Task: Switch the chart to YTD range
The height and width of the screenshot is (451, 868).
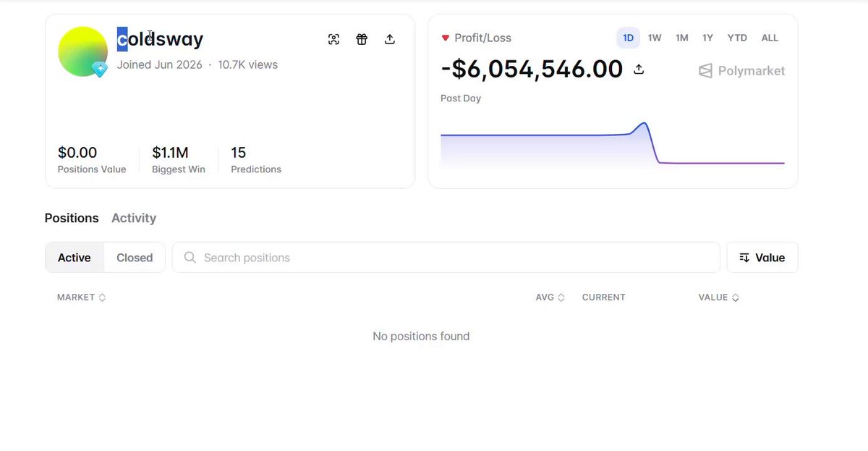Action: (x=737, y=38)
